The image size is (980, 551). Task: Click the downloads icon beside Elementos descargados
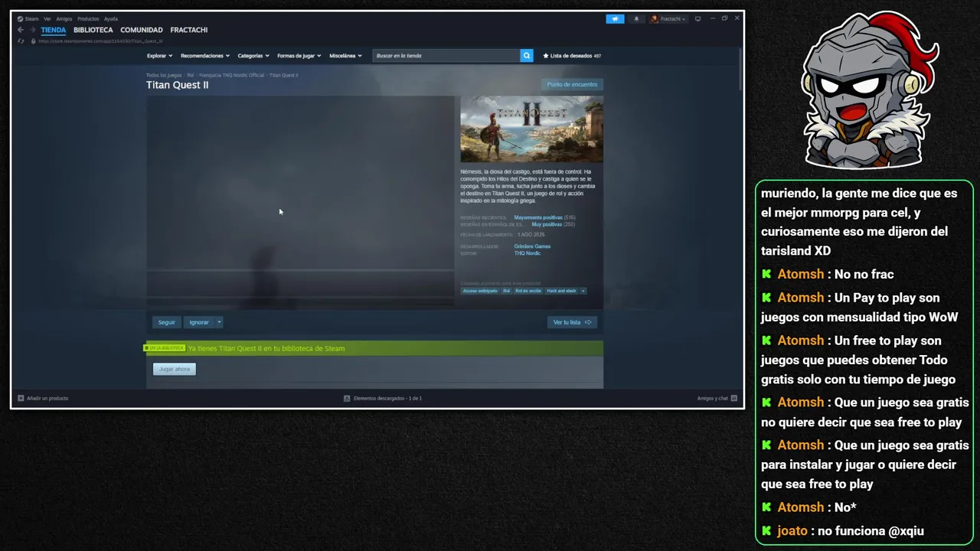point(347,398)
